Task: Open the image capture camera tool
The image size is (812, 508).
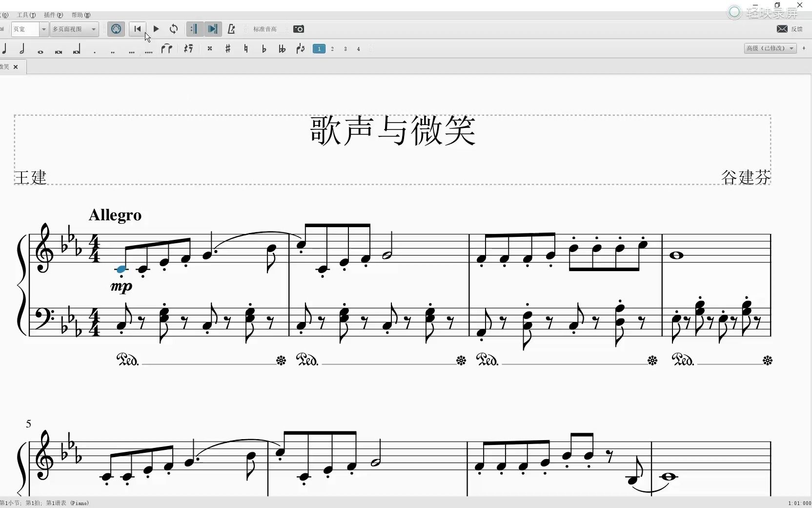Action: pyautogui.click(x=299, y=29)
